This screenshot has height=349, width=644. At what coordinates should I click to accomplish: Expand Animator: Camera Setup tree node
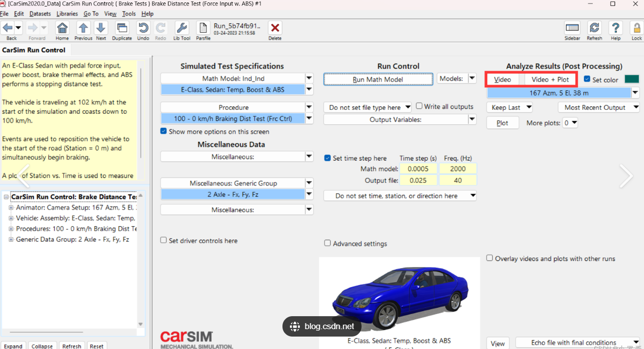click(11, 208)
